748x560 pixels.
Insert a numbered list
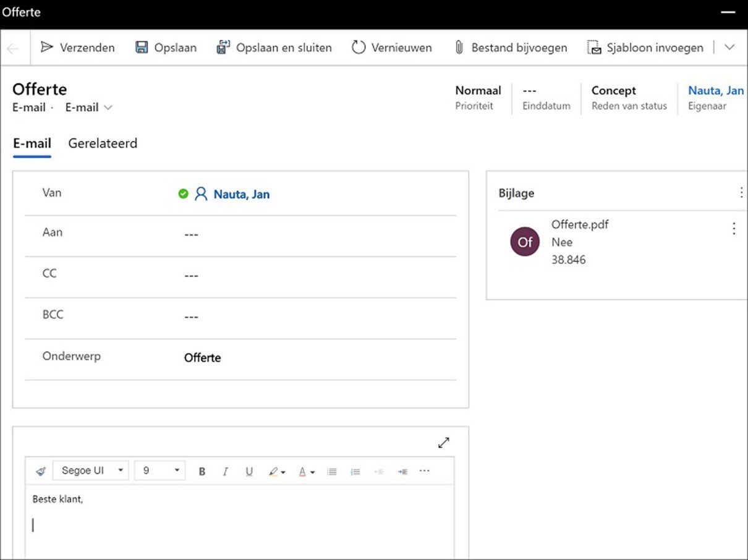[x=355, y=472]
